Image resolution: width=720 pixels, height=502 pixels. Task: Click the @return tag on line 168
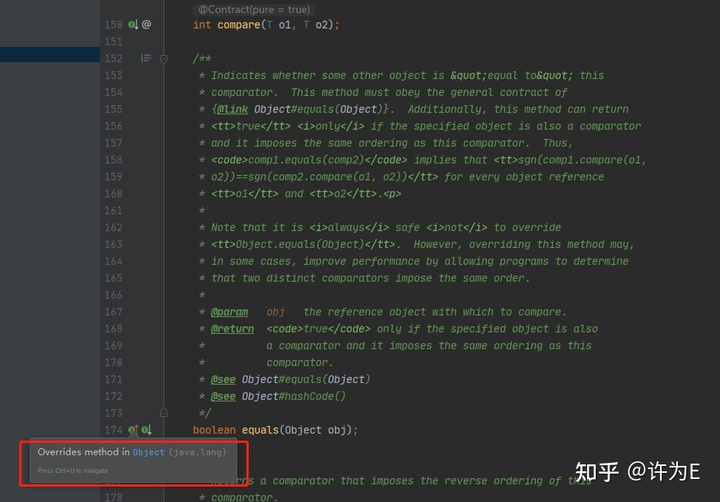coord(232,329)
